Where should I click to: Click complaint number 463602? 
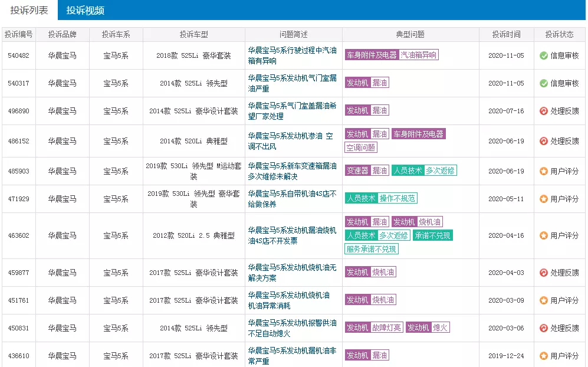pyautogui.click(x=18, y=235)
